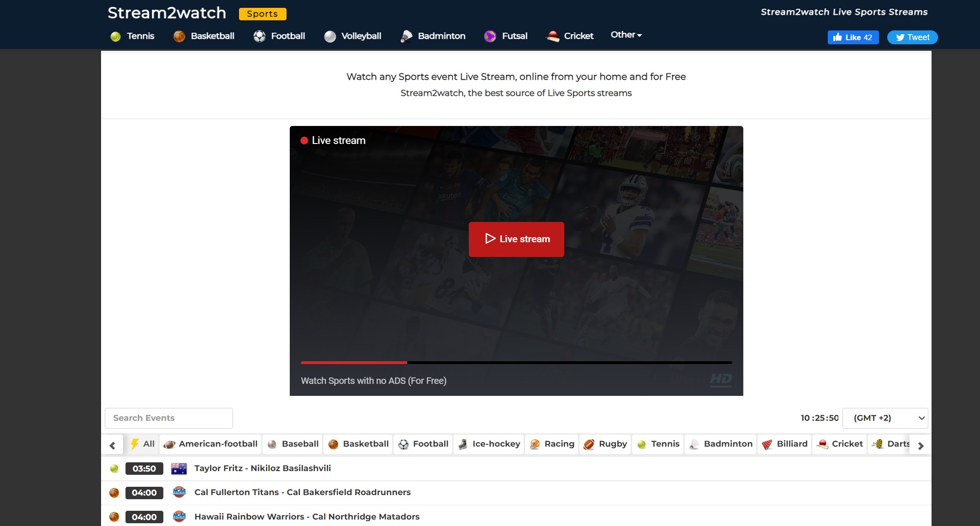Open the Volleyball page from top menu
Image resolution: width=980 pixels, height=526 pixels.
click(361, 36)
